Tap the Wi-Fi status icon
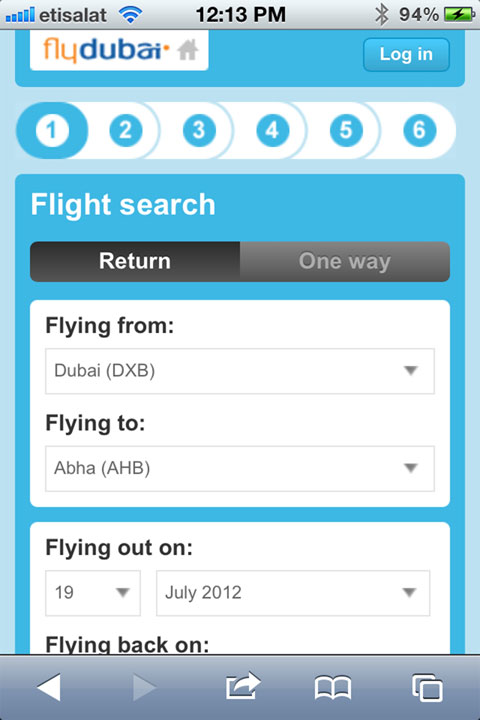Image resolution: width=480 pixels, height=720 pixels. click(x=130, y=15)
